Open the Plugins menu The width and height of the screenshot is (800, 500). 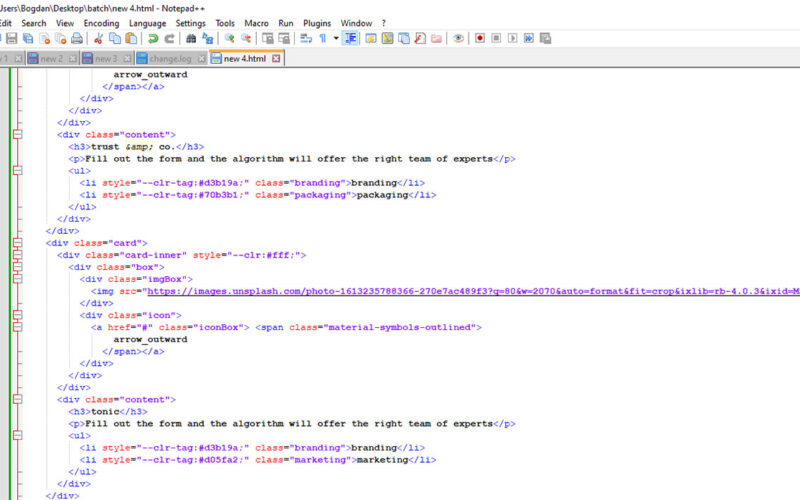317,22
